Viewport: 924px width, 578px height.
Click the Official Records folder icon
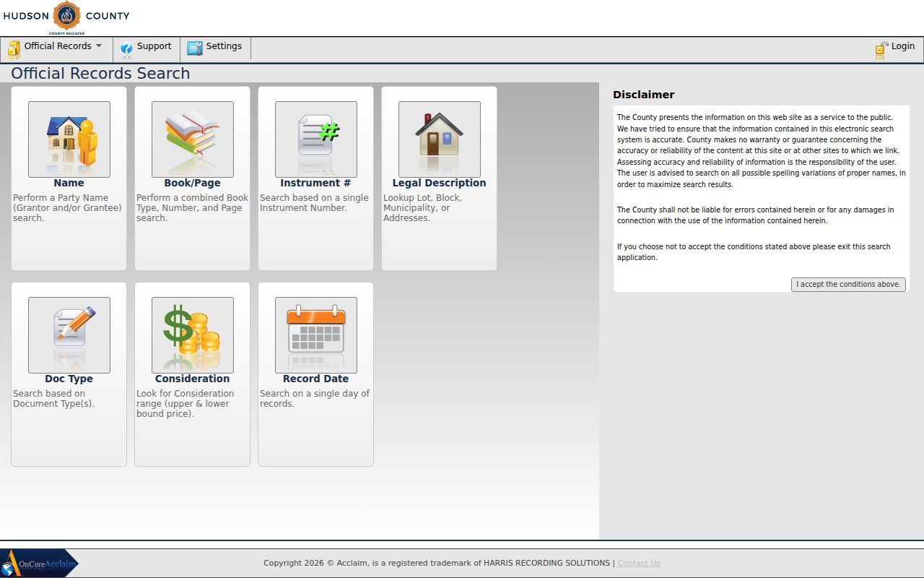click(x=14, y=48)
